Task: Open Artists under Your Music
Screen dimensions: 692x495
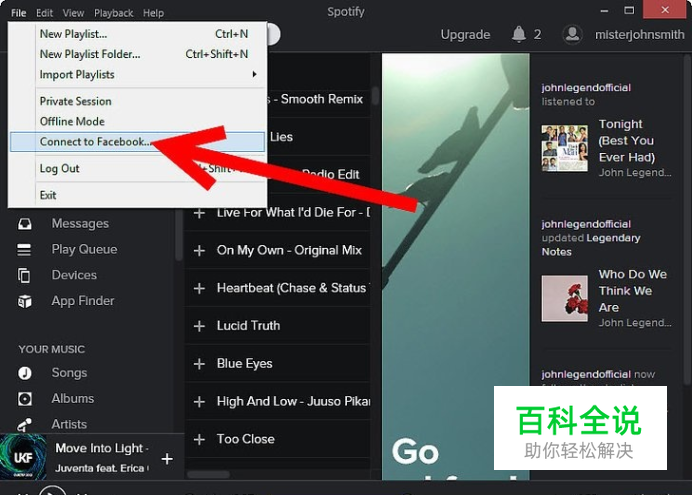Action: click(x=69, y=424)
